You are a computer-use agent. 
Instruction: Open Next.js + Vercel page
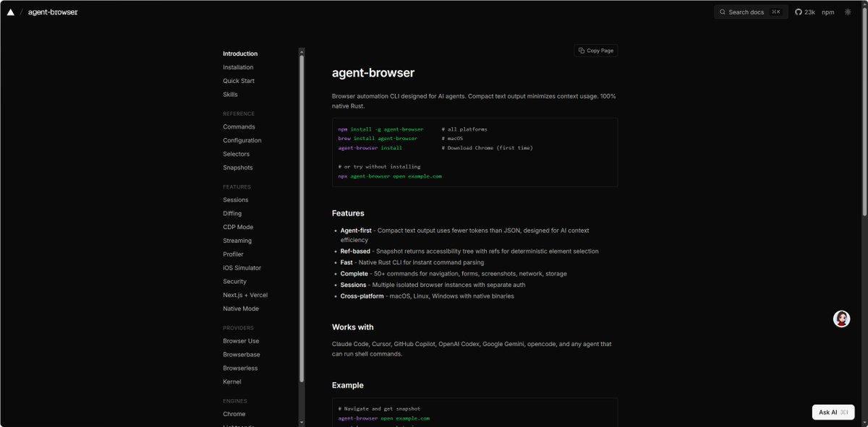[245, 295]
